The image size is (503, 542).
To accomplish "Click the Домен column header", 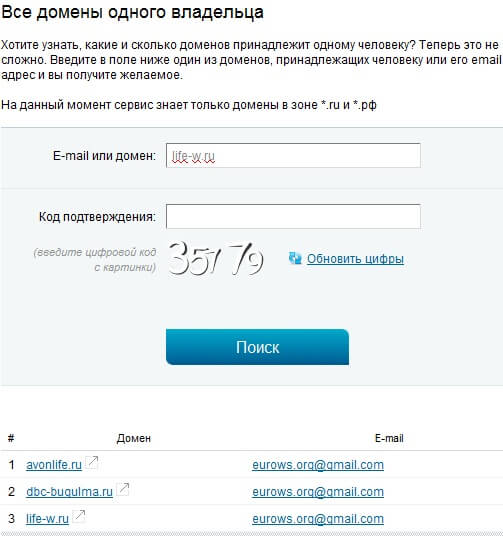I will [133, 438].
